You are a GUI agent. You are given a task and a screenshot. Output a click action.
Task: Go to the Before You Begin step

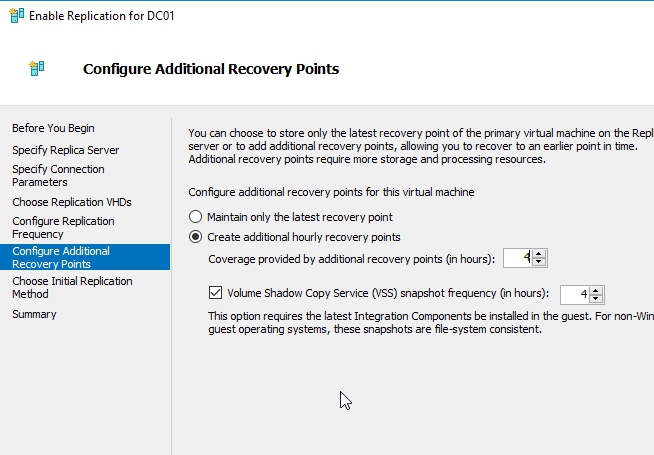[x=53, y=128]
